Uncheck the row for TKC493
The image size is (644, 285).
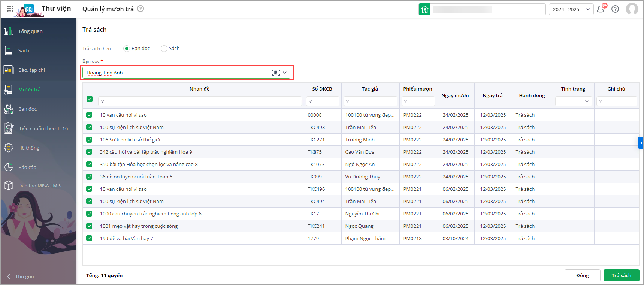pyautogui.click(x=89, y=127)
